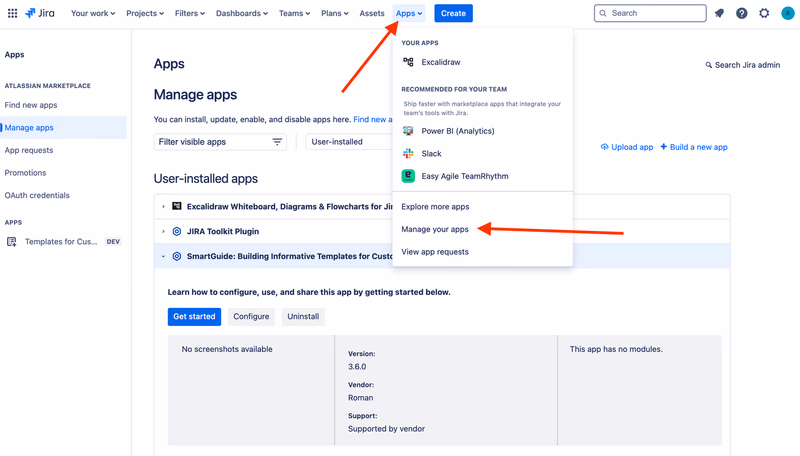The width and height of the screenshot is (800, 456).
Task: Click the version value 3.6.0
Action: pos(357,367)
